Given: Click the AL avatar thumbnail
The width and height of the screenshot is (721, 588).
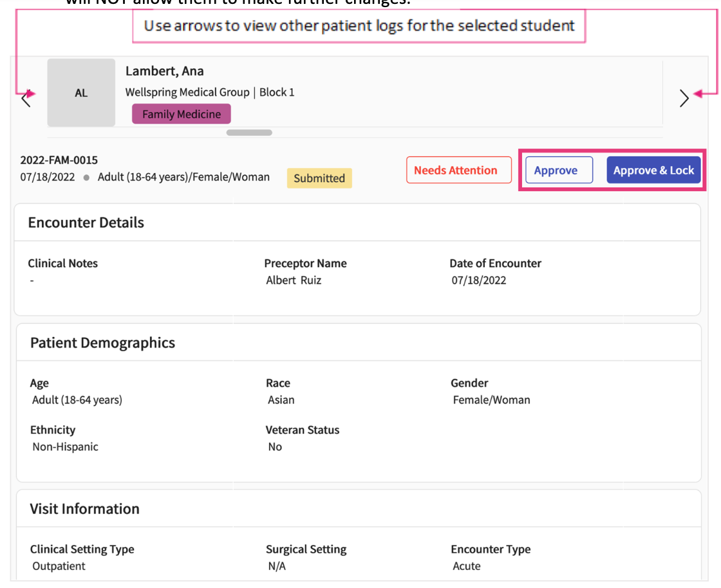Looking at the screenshot, I should click(81, 93).
